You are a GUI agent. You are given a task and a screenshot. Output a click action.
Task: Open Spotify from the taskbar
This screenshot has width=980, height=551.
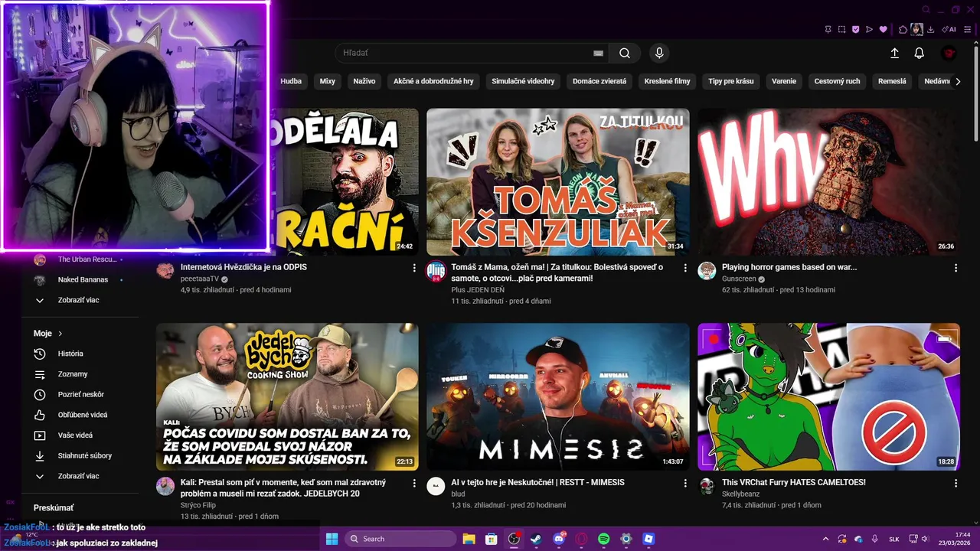tap(603, 539)
